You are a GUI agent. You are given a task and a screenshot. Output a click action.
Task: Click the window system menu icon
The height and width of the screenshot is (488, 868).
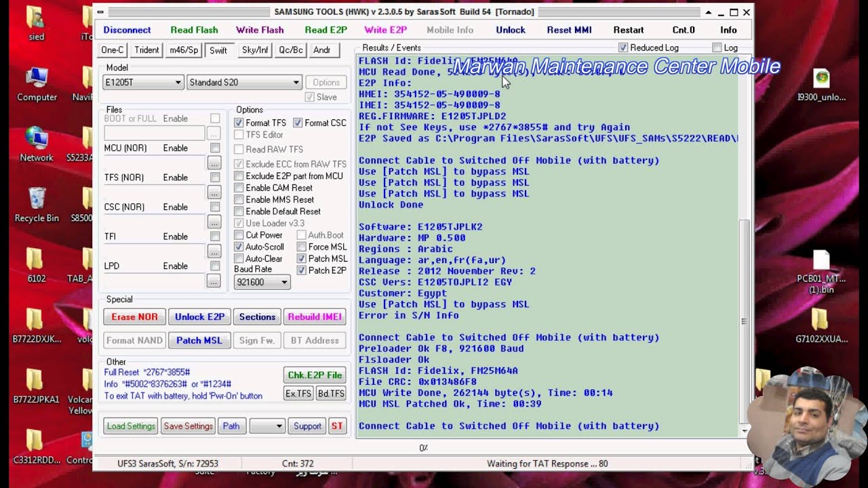[x=100, y=12]
